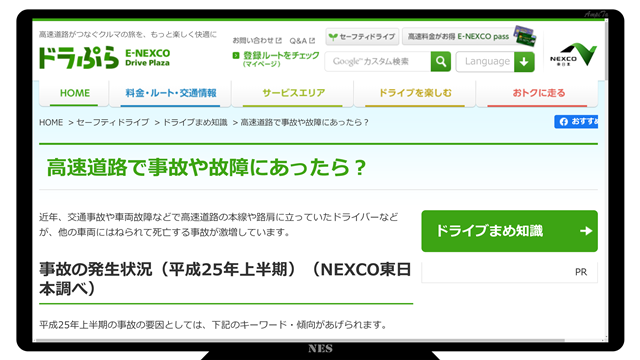Open the Language dropdown arrow

(x=524, y=62)
